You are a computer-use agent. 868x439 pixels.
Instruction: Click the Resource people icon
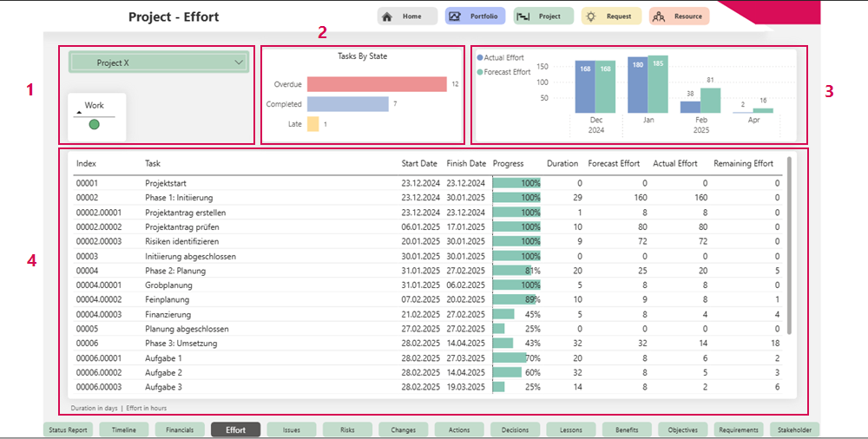pos(658,16)
